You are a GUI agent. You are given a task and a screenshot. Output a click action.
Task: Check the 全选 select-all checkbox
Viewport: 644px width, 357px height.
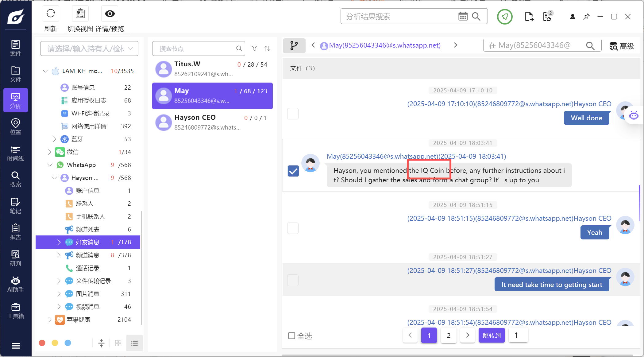pos(292,336)
